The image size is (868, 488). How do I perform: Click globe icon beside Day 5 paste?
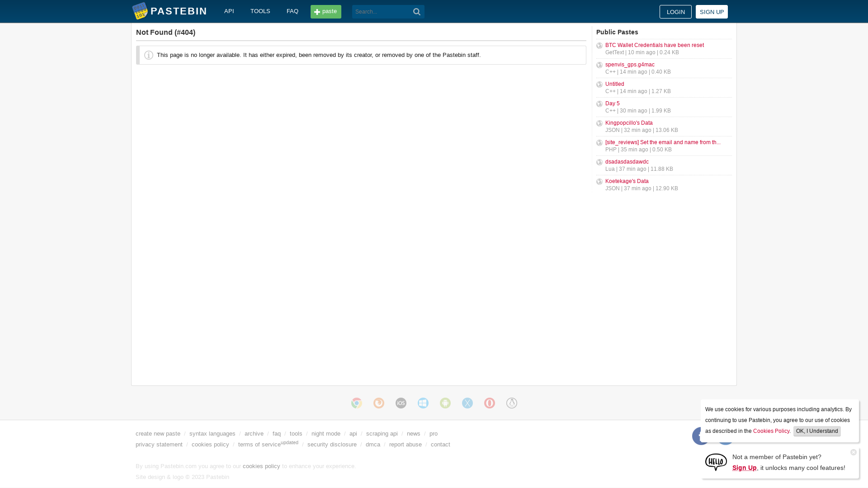[x=599, y=104]
